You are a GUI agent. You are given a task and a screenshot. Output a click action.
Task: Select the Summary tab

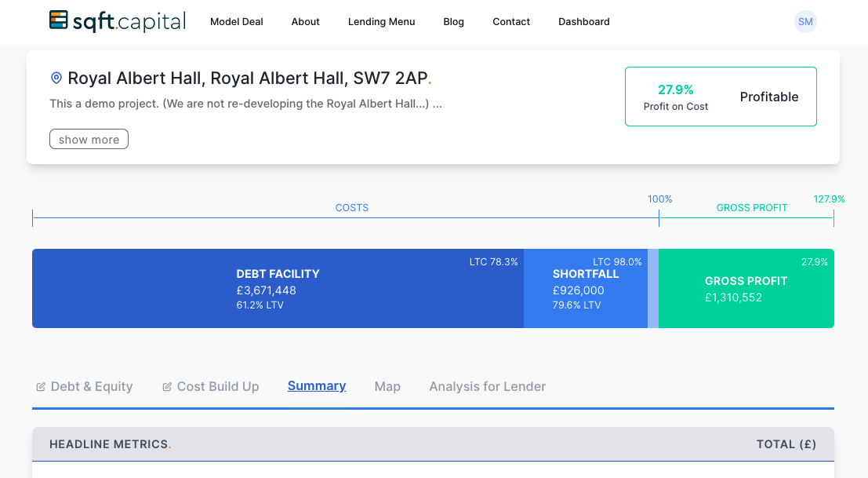pyautogui.click(x=317, y=385)
